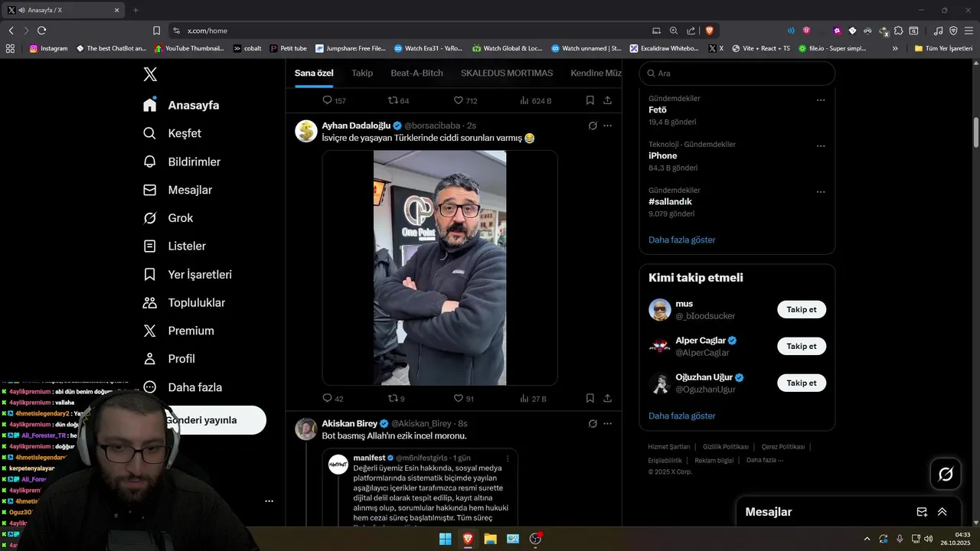Expand hidden bookmarks chevron
The width and height of the screenshot is (980, 551).
point(895,48)
